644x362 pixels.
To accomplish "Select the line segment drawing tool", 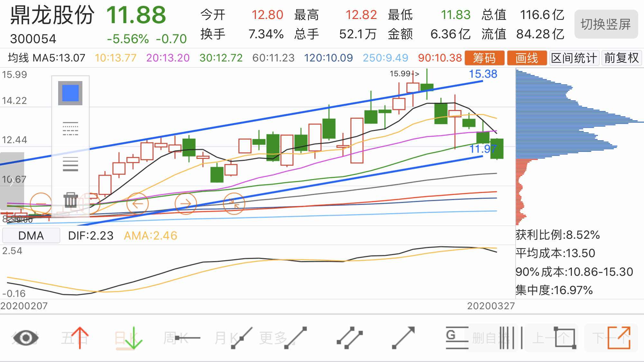I will pyautogui.click(x=295, y=338).
